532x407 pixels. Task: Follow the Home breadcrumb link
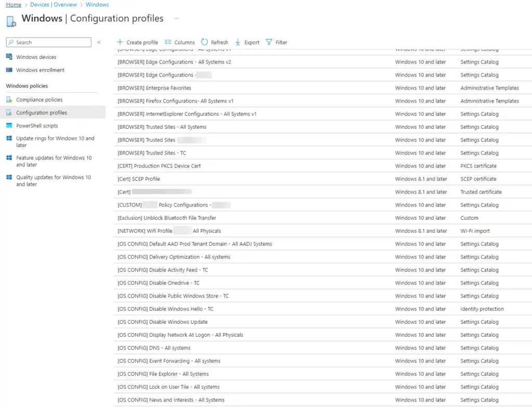point(14,4)
